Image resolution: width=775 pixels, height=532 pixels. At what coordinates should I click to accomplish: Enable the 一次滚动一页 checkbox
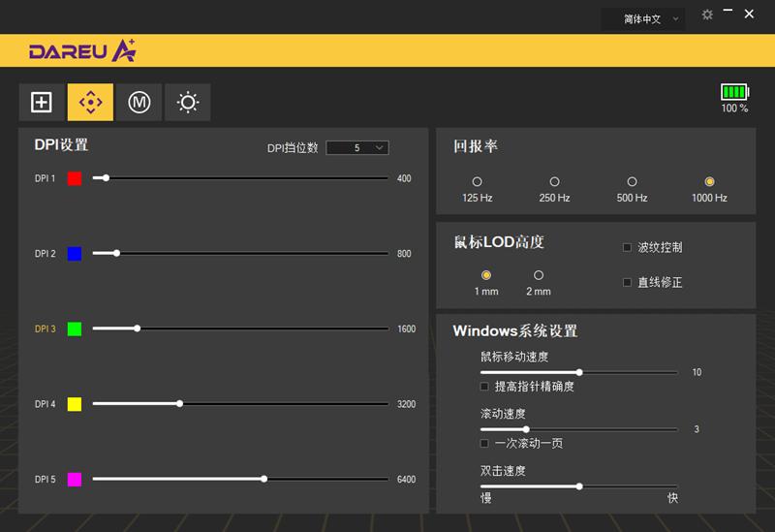[484, 443]
